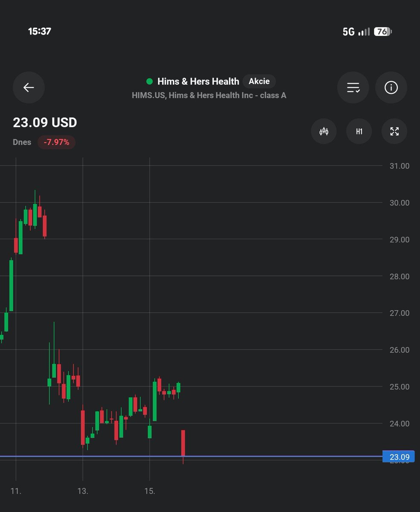The image size is (420, 512).
Task: Go back using the arrow button
Action: pos(29,87)
